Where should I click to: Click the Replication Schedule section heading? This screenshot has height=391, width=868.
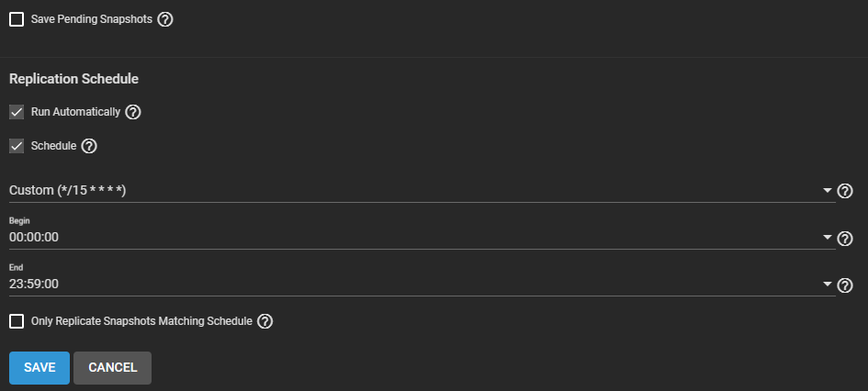(73, 79)
